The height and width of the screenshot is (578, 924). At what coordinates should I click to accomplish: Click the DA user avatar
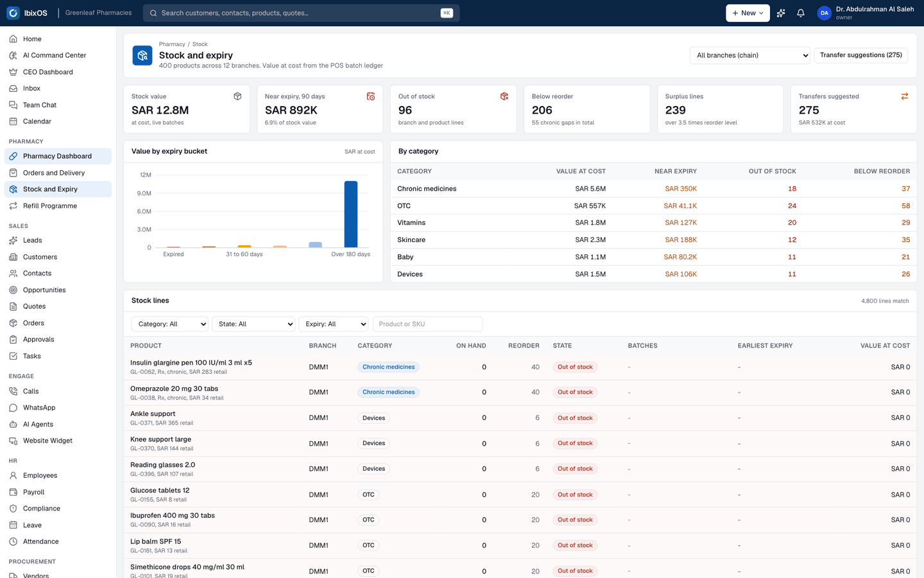pyautogui.click(x=824, y=13)
